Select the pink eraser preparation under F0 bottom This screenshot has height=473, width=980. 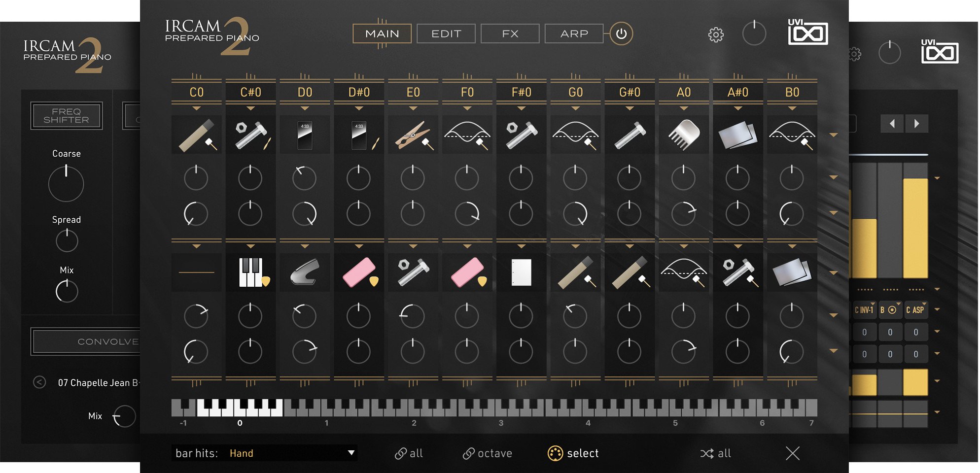[467, 272]
